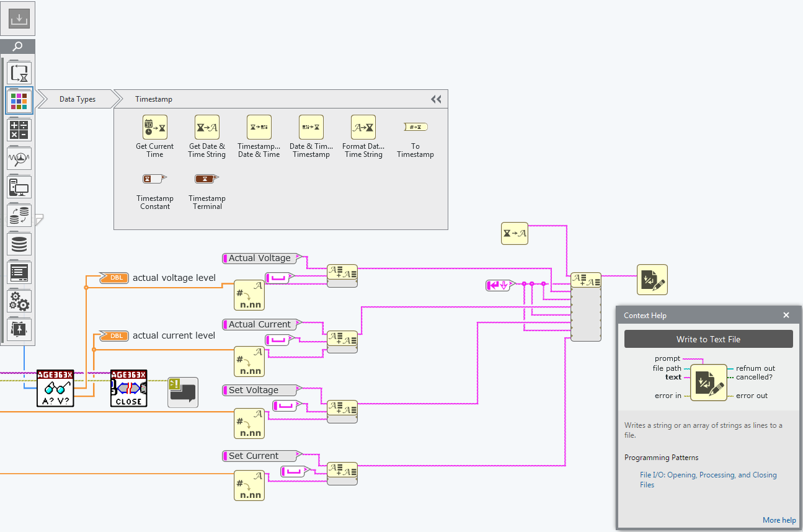Open the More help link
This screenshot has height=532, width=803.
tap(779, 520)
